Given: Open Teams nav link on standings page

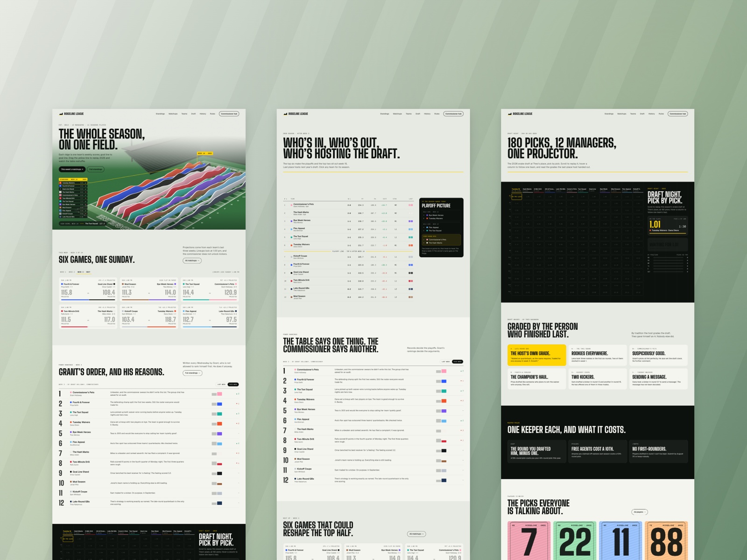Looking at the screenshot, I should click(409, 113).
